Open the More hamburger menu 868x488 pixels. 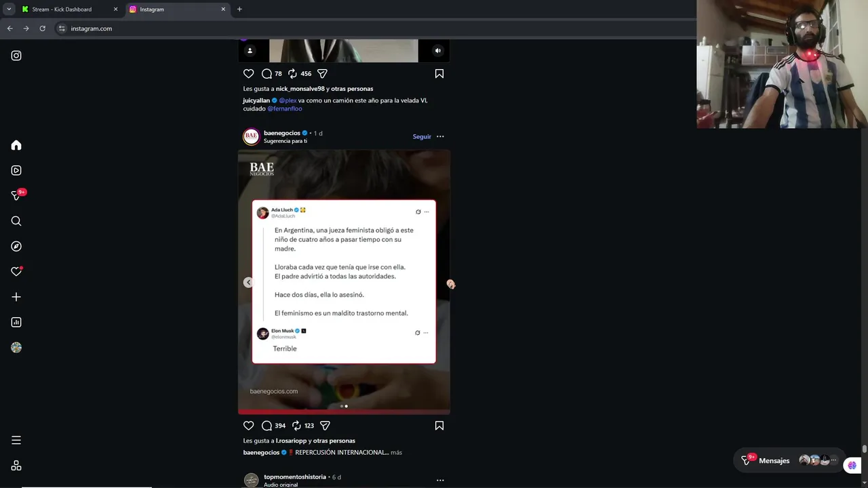(16, 441)
